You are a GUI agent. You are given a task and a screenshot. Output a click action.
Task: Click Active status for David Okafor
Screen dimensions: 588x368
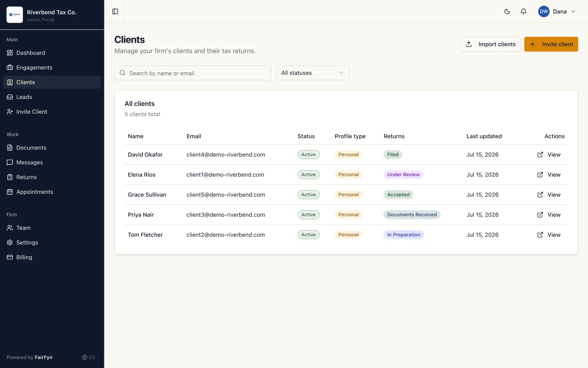click(309, 155)
